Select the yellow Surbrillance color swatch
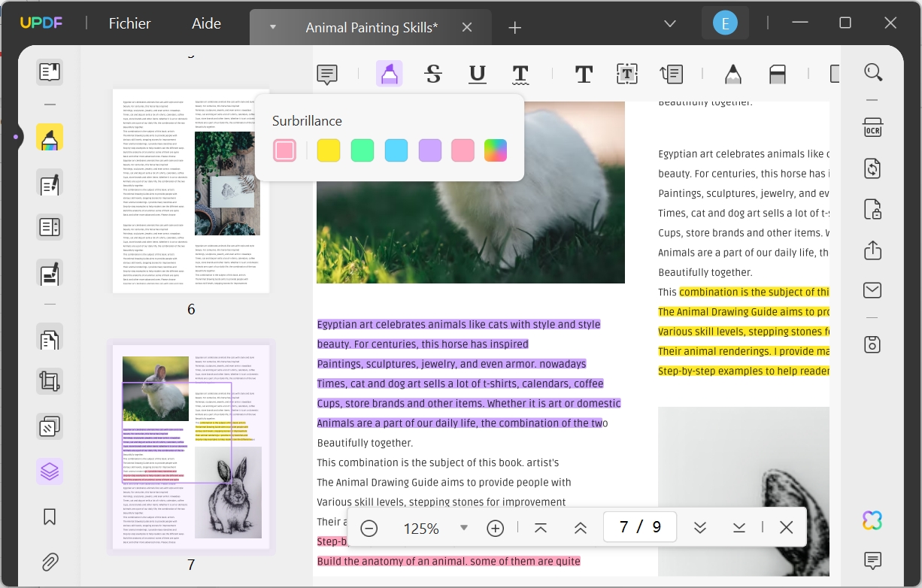The image size is (922, 588). [x=329, y=150]
